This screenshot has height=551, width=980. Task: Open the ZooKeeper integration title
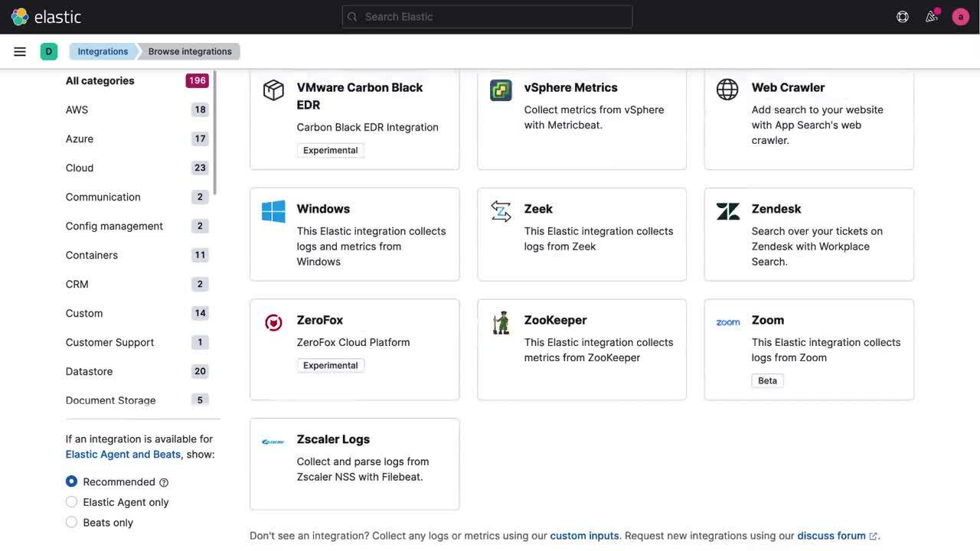point(555,320)
